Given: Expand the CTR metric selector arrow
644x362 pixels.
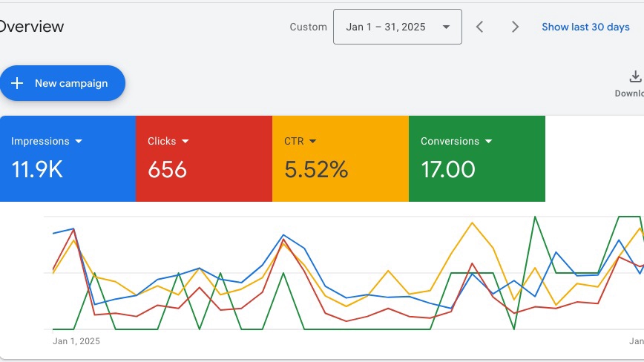Looking at the screenshot, I should coord(313,141).
